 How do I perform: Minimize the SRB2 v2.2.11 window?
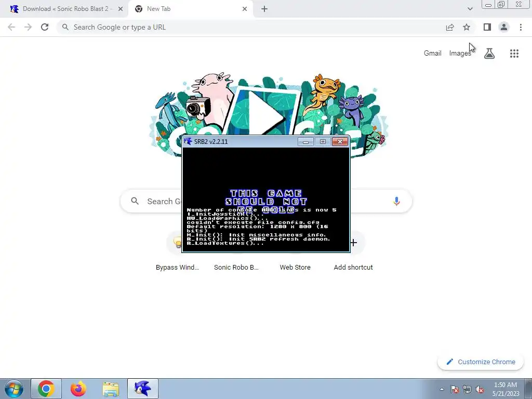click(x=305, y=141)
